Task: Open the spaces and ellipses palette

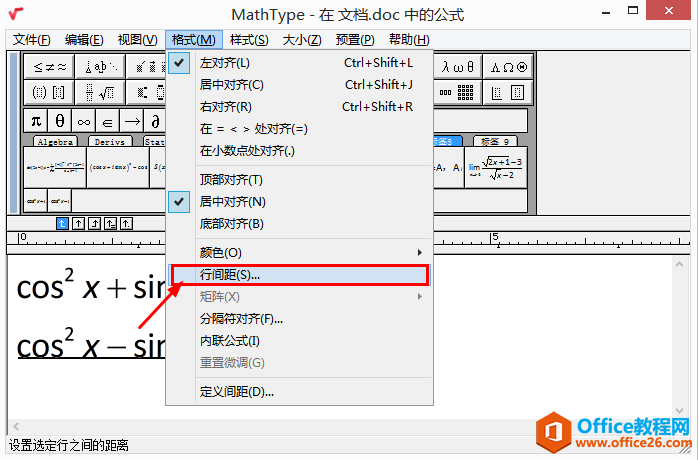Action: [100, 67]
